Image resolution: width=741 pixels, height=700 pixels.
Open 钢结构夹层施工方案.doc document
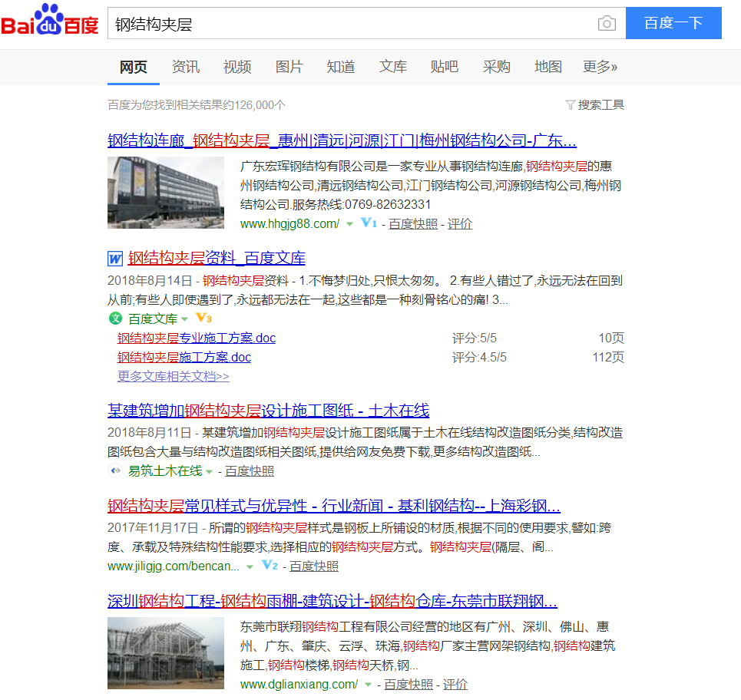coord(184,357)
